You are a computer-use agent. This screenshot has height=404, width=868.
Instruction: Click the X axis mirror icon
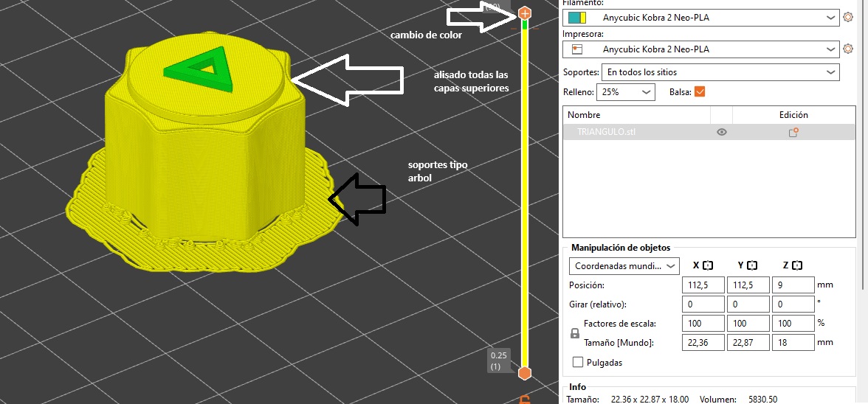(707, 265)
